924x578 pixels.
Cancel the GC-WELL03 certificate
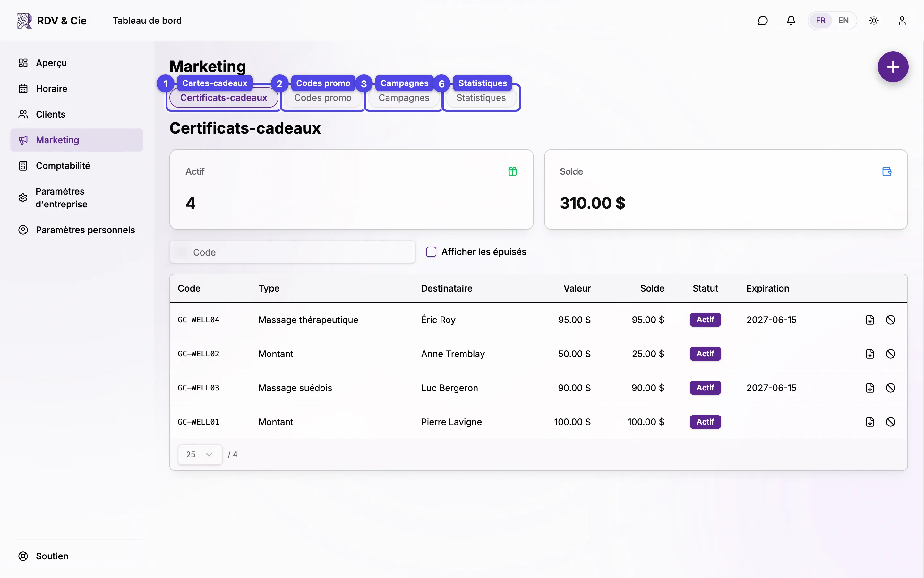[890, 388]
